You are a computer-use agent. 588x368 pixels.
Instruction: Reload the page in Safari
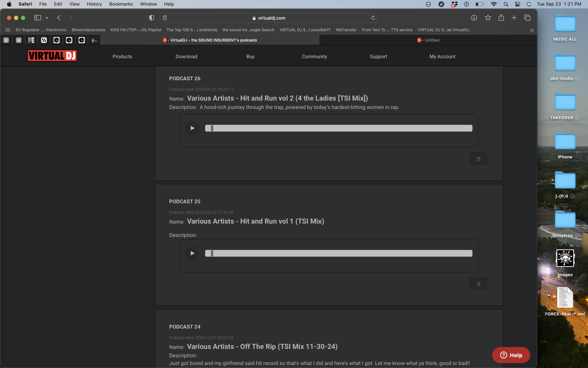click(x=373, y=18)
